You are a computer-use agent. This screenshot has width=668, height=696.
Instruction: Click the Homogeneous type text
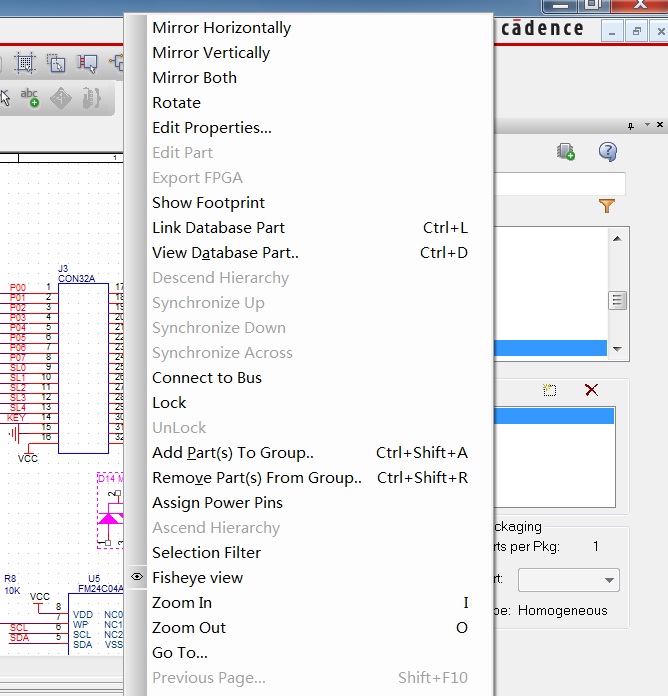562,611
